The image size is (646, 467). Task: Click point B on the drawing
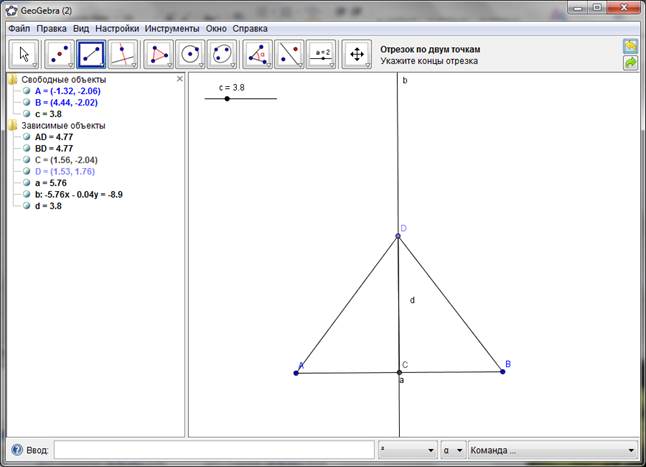pyautogui.click(x=503, y=371)
